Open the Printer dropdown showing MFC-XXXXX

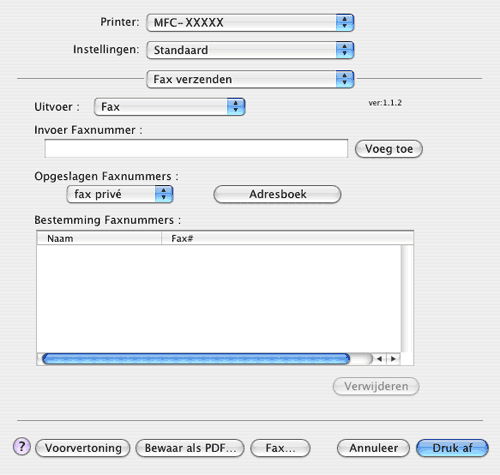click(x=250, y=23)
